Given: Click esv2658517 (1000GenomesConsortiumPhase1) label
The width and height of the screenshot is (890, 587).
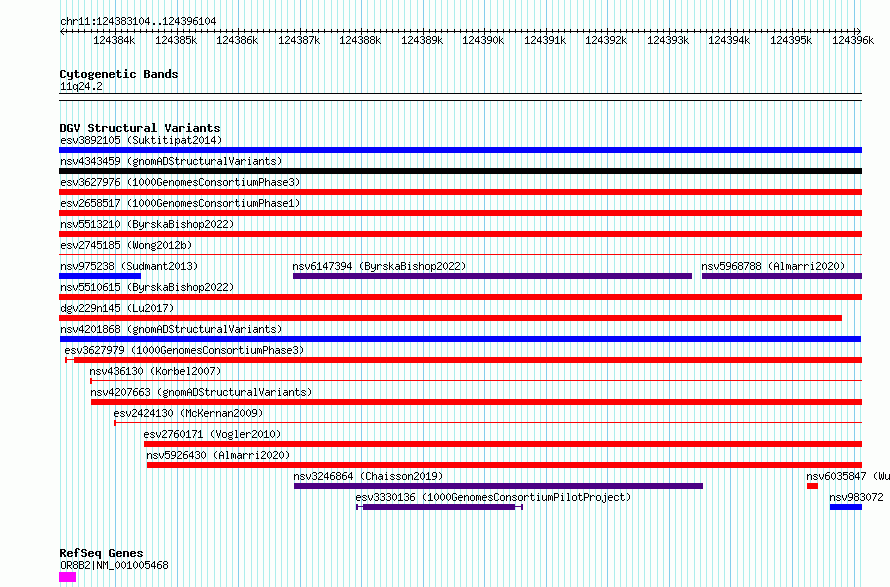Looking at the screenshot, I should (x=180, y=203).
